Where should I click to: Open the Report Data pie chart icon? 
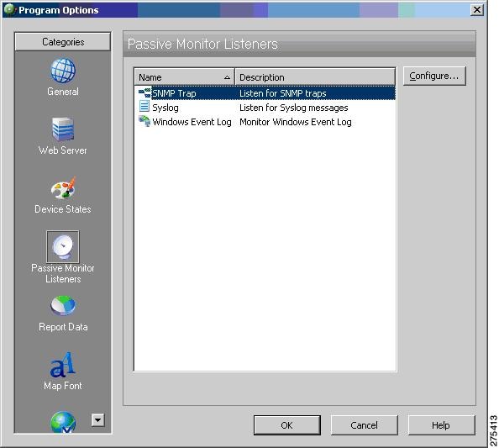pos(63,306)
